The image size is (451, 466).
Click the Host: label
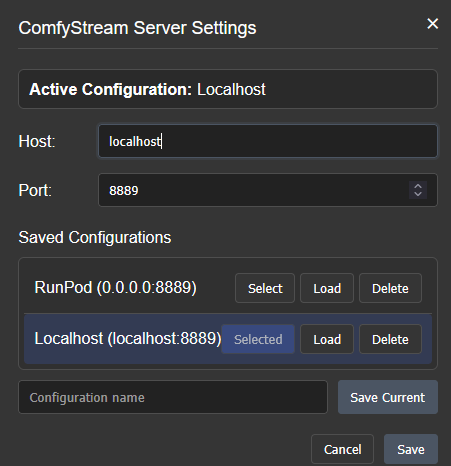(x=37, y=141)
